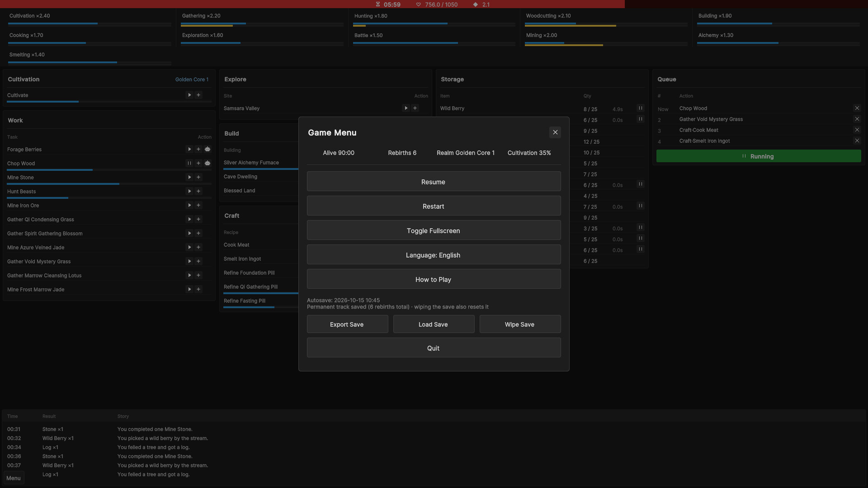This screenshot has height=488, width=868.
Task: Play the Mine Stone task
Action: coord(189,177)
